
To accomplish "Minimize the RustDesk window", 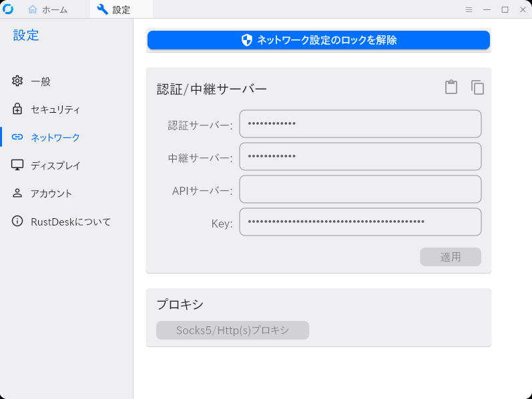I will 487,9.
